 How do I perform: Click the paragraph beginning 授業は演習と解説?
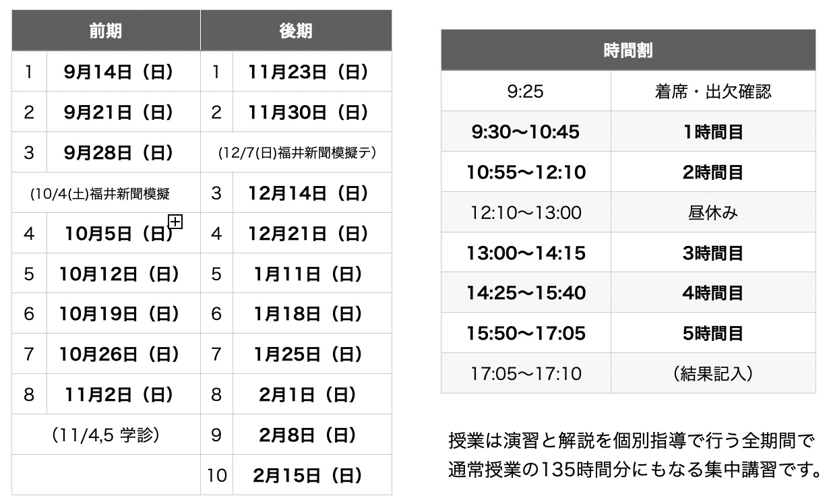(x=632, y=454)
